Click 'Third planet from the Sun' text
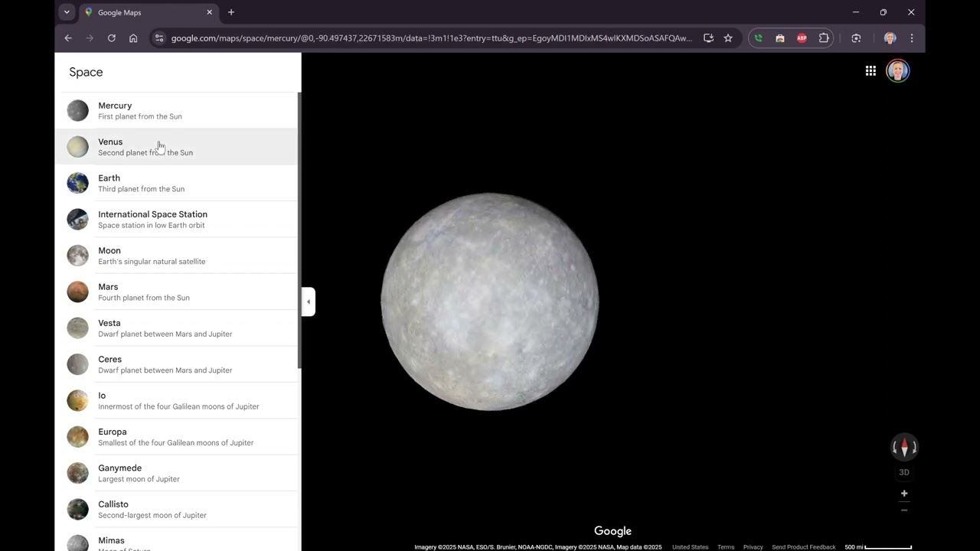This screenshot has width=980, height=551. pos(141,189)
